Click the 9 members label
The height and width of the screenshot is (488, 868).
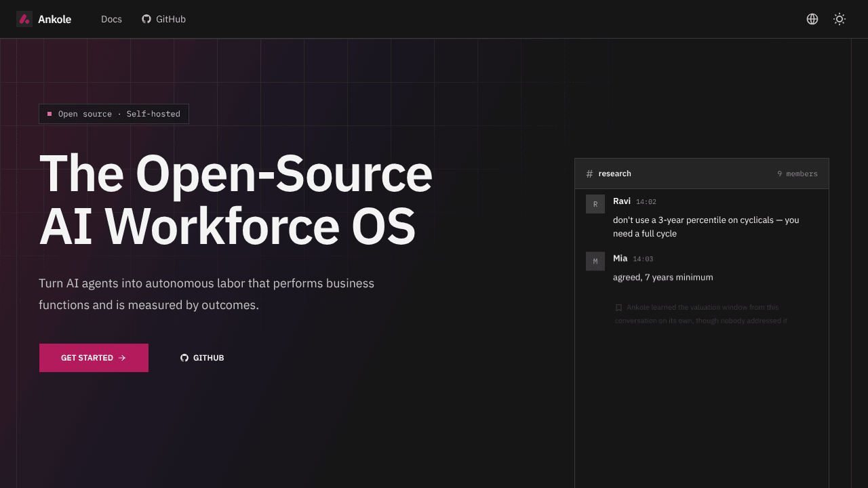pos(797,174)
